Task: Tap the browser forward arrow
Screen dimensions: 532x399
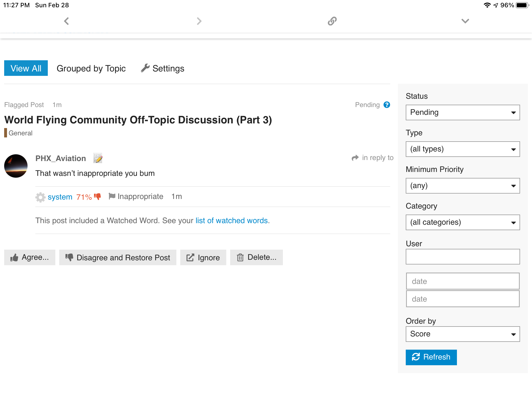Action: click(199, 21)
